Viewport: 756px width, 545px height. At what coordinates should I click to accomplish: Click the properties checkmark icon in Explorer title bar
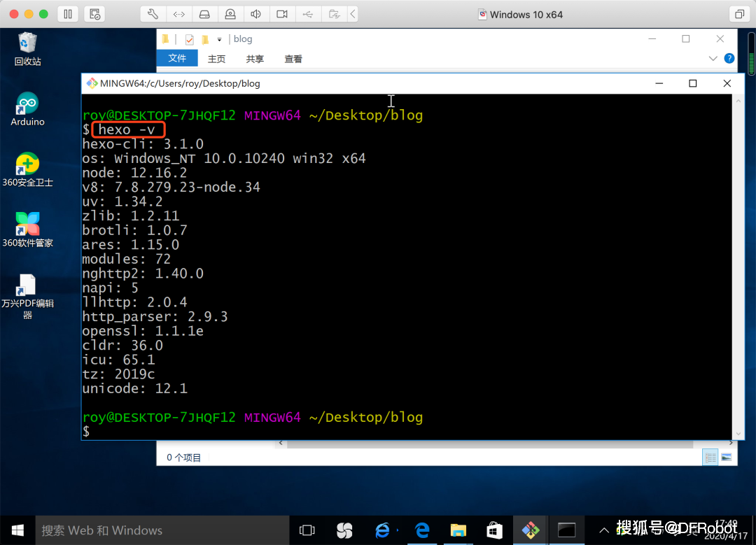tap(190, 39)
